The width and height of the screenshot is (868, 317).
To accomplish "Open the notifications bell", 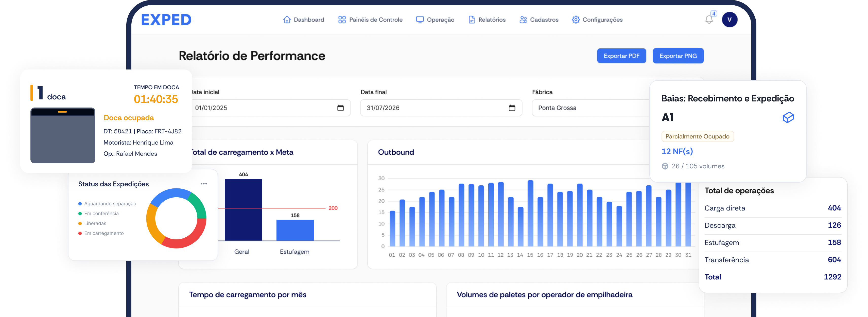I will (709, 20).
